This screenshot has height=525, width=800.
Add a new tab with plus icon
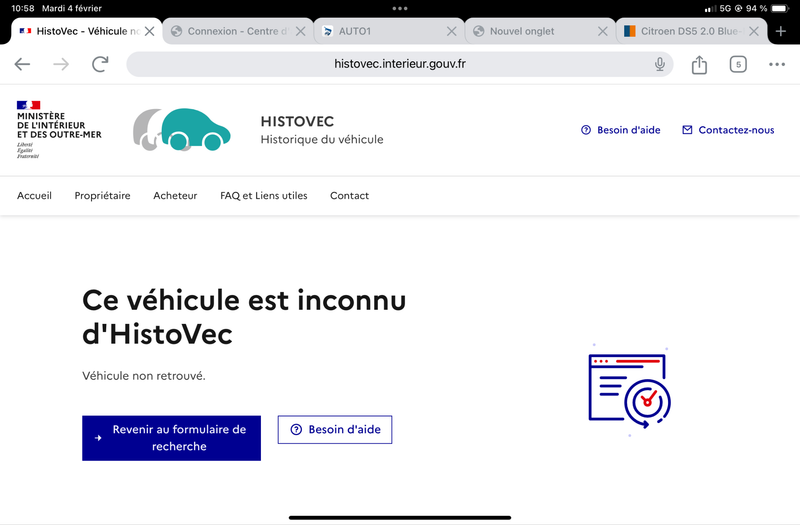781,31
